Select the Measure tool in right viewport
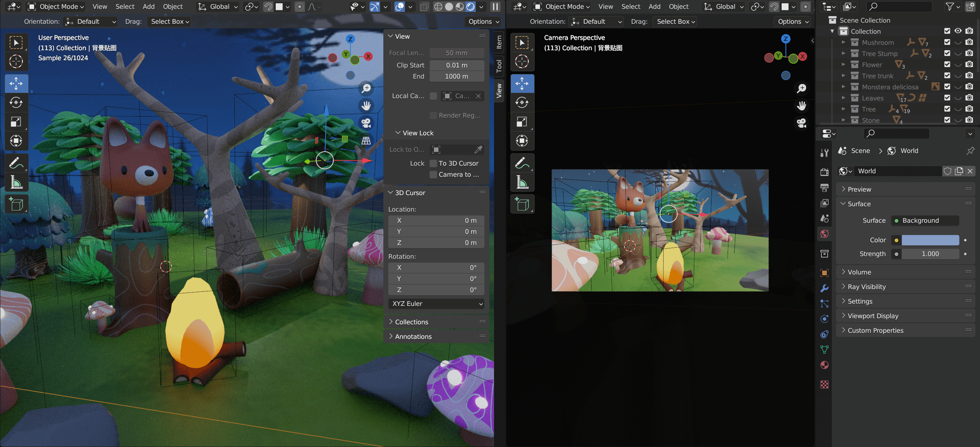The width and height of the screenshot is (980, 447). click(x=522, y=182)
